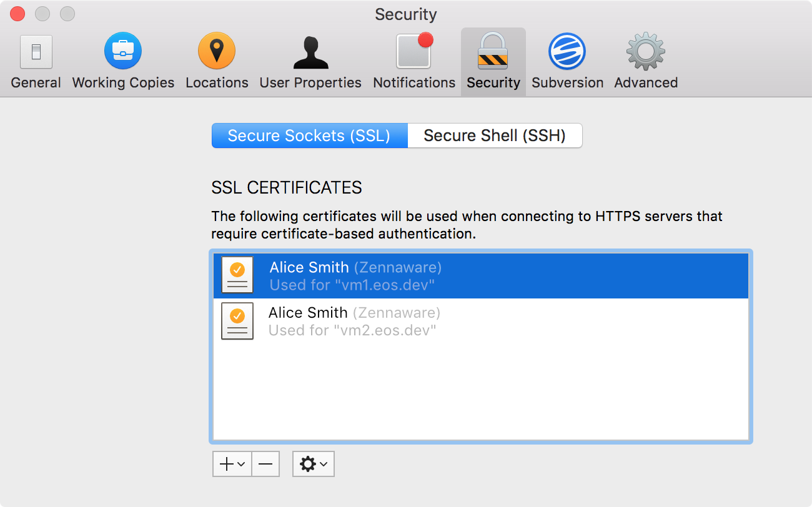Image resolution: width=812 pixels, height=507 pixels.
Task: Click the vm1.eos.dev certificate icon
Action: tap(237, 275)
